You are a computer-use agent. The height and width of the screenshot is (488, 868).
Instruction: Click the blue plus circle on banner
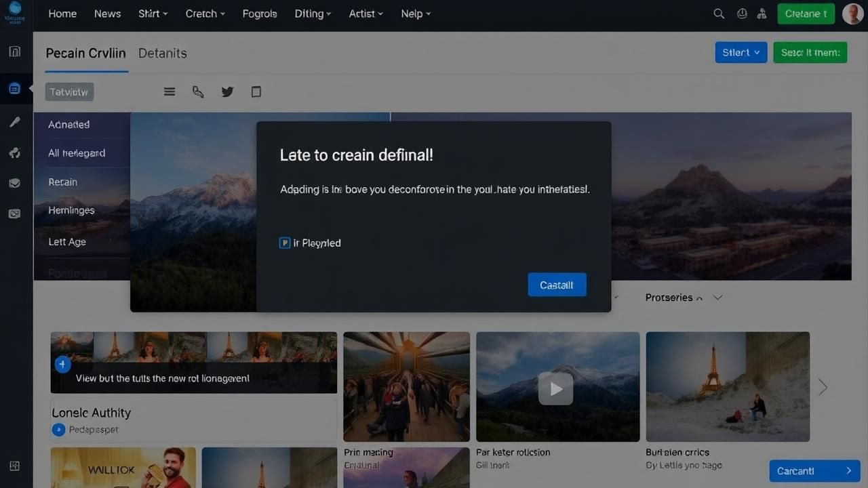tap(62, 365)
